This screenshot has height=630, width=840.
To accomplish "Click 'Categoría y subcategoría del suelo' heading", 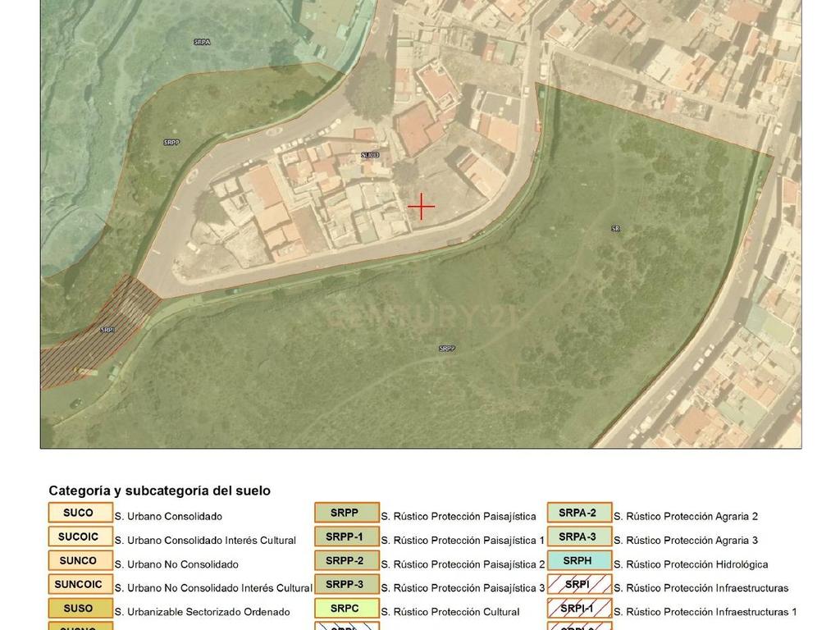I will [160, 491].
